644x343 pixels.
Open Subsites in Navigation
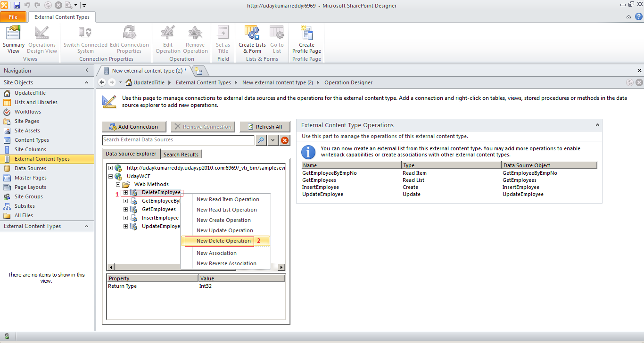click(25, 206)
